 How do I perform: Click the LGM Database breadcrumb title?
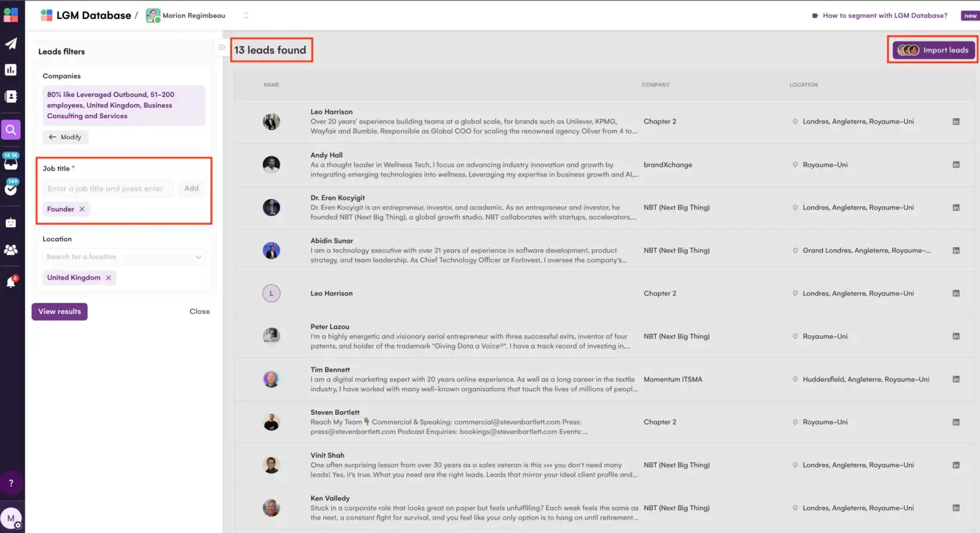pyautogui.click(x=94, y=15)
